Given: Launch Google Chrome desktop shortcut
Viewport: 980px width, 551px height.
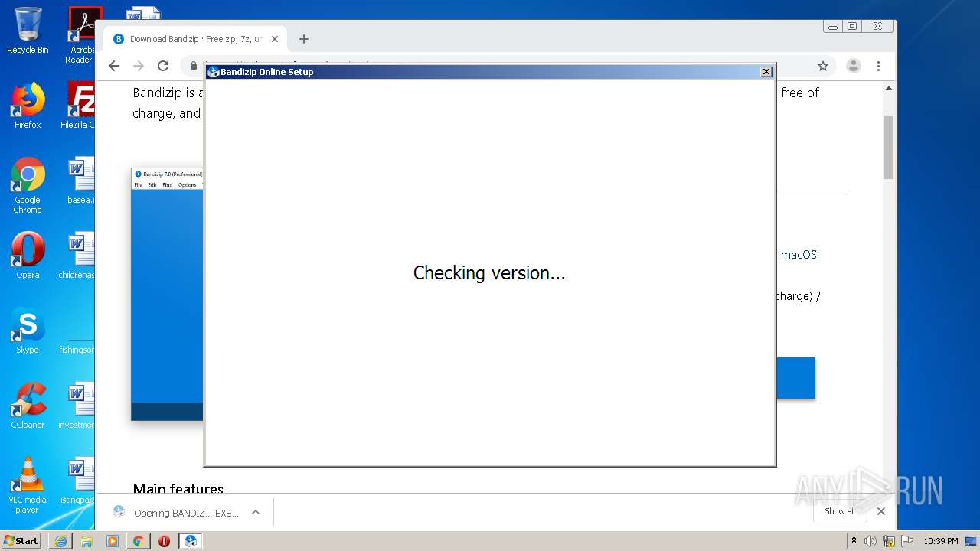Looking at the screenshot, I should (28, 185).
